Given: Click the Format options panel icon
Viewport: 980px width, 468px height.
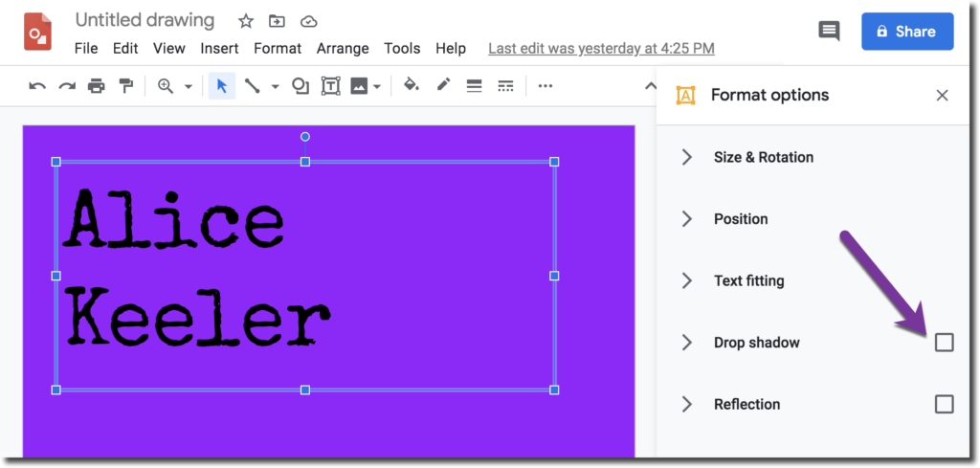Looking at the screenshot, I should click(x=685, y=95).
